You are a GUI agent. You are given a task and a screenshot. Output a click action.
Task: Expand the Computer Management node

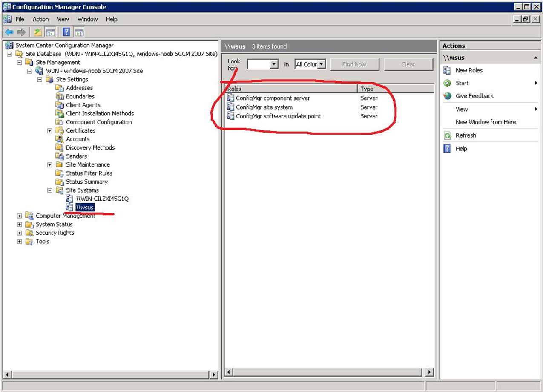(19, 216)
